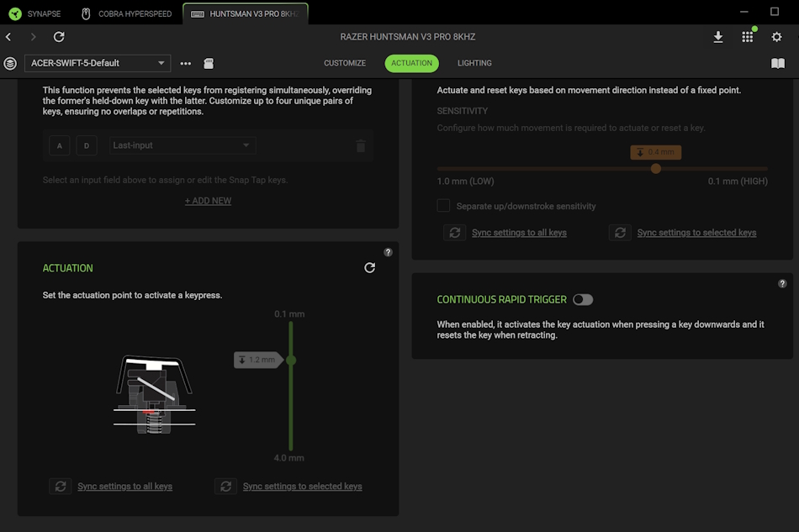Open the user guide book icon

click(x=778, y=63)
